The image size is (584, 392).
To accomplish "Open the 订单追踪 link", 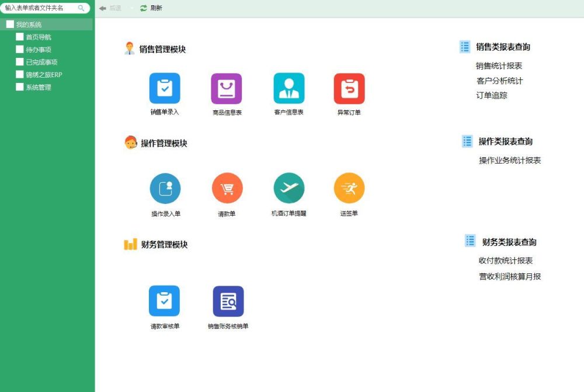I will pos(492,95).
